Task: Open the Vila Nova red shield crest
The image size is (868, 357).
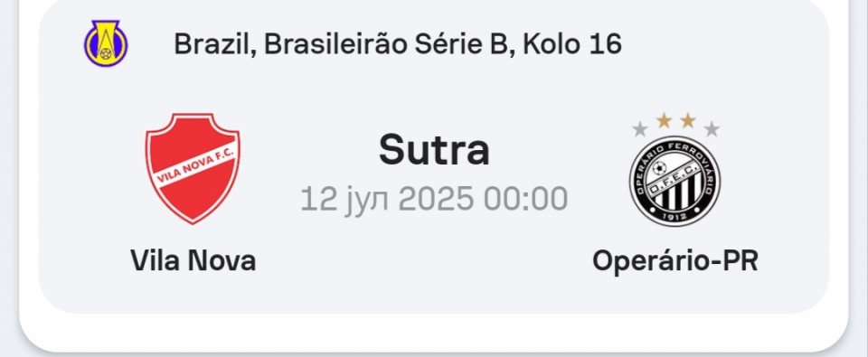Action: pyautogui.click(x=193, y=168)
